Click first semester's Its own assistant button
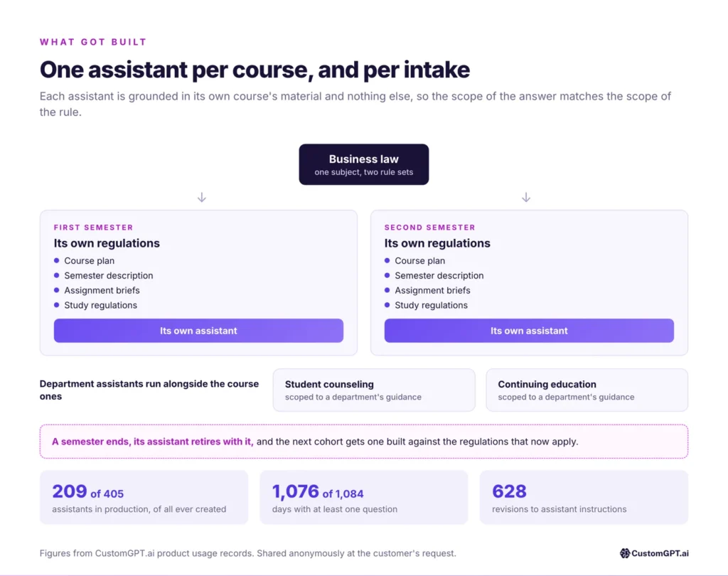The width and height of the screenshot is (728, 576). [199, 331]
